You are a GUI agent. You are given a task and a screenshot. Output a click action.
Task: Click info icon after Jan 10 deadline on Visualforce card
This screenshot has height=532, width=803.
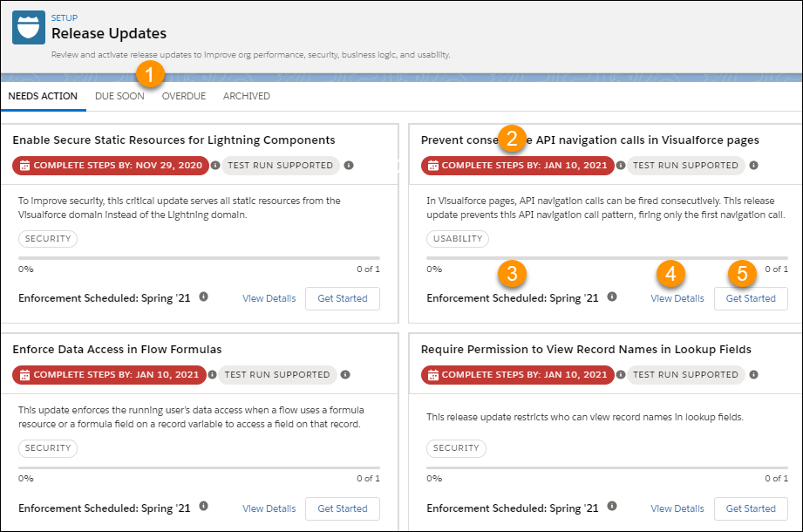pos(620,166)
